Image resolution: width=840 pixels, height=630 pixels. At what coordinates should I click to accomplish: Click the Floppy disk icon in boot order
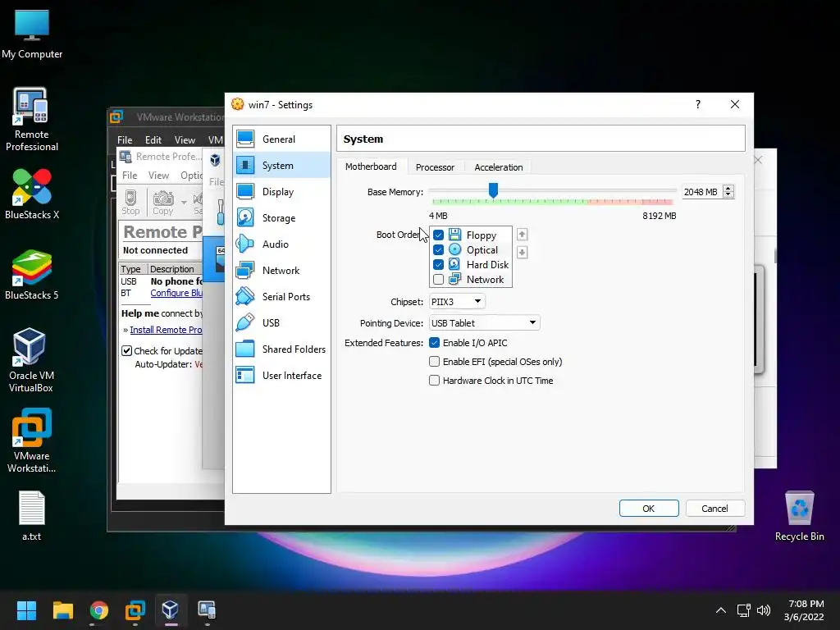coord(454,235)
